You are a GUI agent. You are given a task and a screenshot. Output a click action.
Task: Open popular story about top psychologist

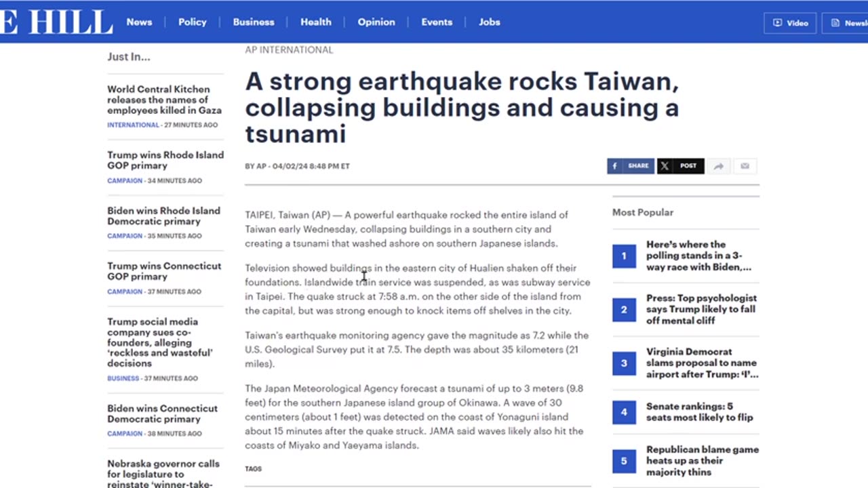[701, 309]
